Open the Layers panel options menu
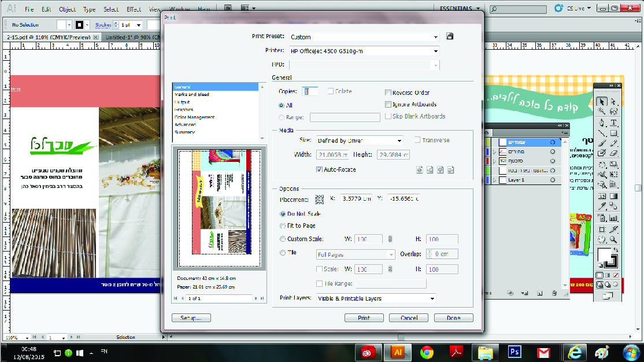The height and width of the screenshot is (362, 644). coord(565,133)
